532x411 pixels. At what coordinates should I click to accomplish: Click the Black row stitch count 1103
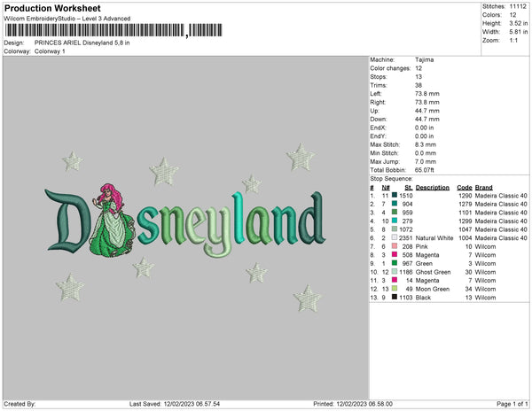406,298
